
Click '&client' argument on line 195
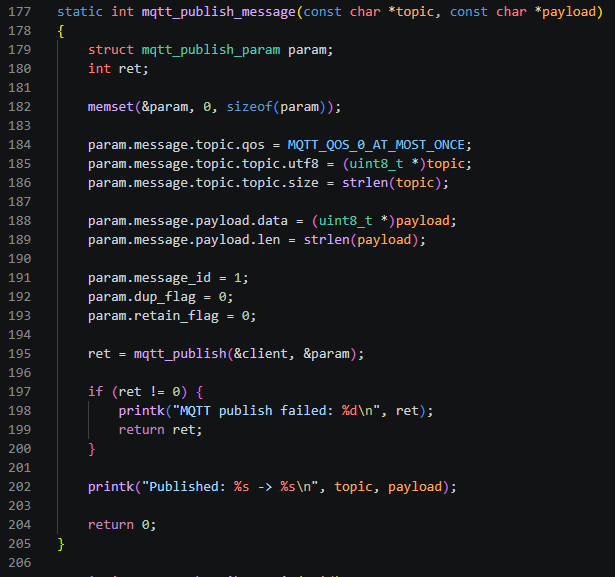(x=261, y=354)
